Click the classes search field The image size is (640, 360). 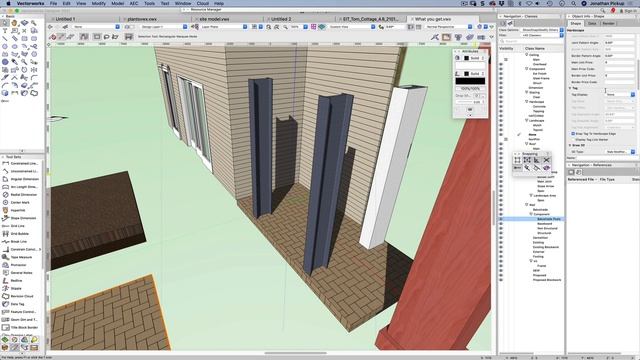[x=531, y=41]
